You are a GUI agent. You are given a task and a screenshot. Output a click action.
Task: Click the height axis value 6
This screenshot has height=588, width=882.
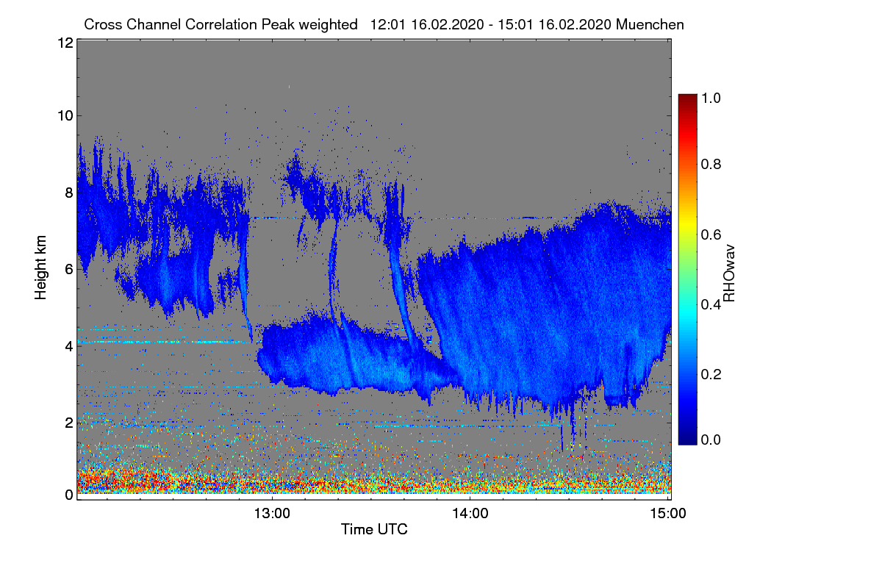tap(68, 269)
